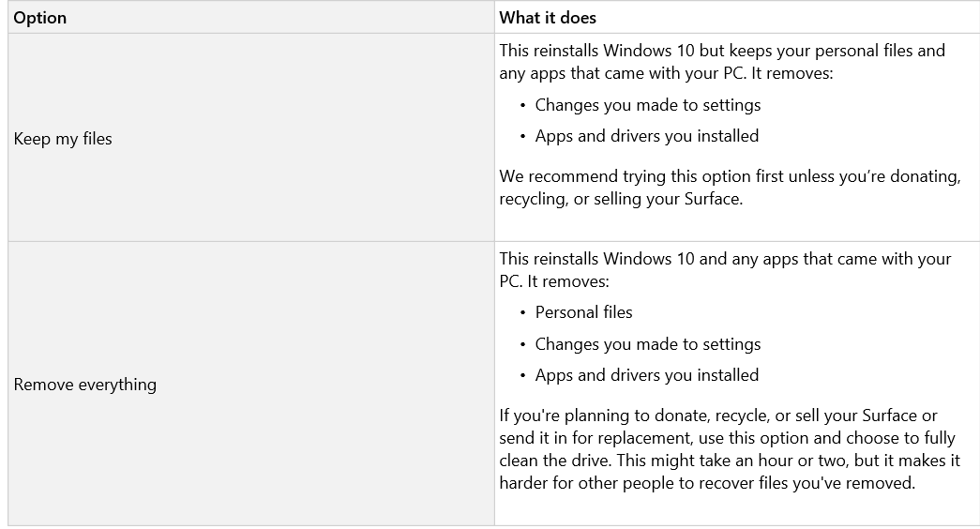Click "Apps and drivers you installed" under Remove everything
The width and height of the screenshot is (980, 529).
point(647,374)
